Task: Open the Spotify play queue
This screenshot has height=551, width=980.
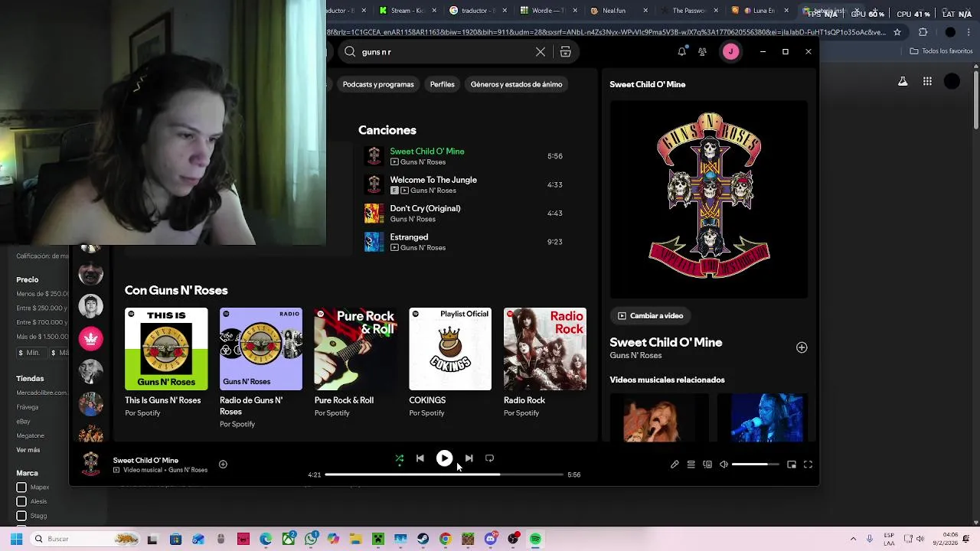Action: [x=691, y=465]
